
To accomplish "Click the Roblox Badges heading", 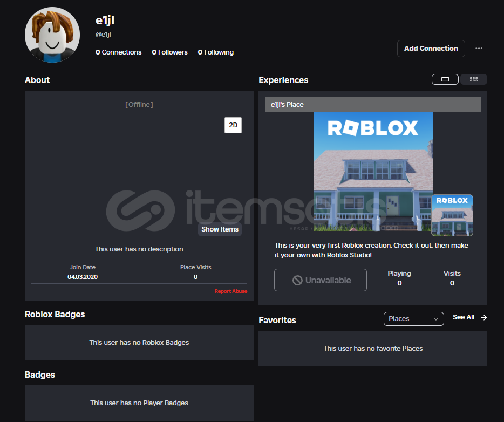I will pyautogui.click(x=55, y=314).
